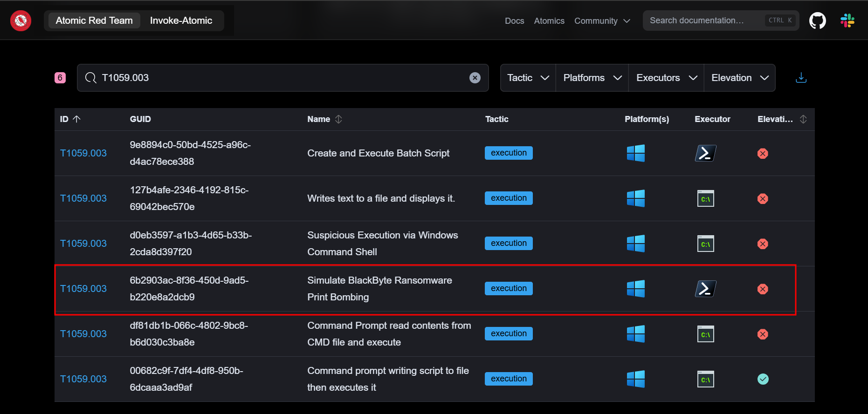Click Windows icon in writing script to file row
This screenshot has width=868, height=414.
click(636, 379)
